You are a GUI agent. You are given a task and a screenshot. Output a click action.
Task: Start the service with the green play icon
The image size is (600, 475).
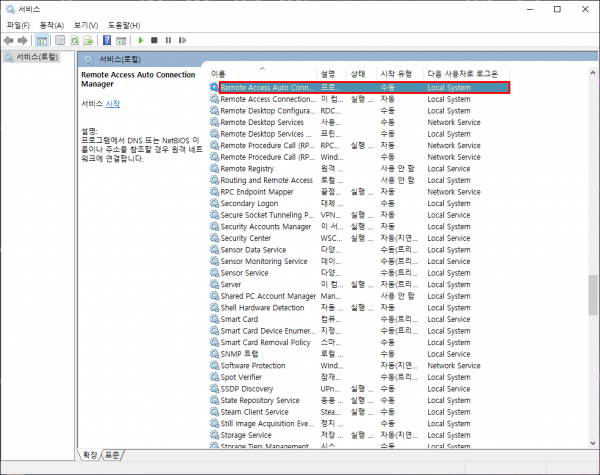141,40
